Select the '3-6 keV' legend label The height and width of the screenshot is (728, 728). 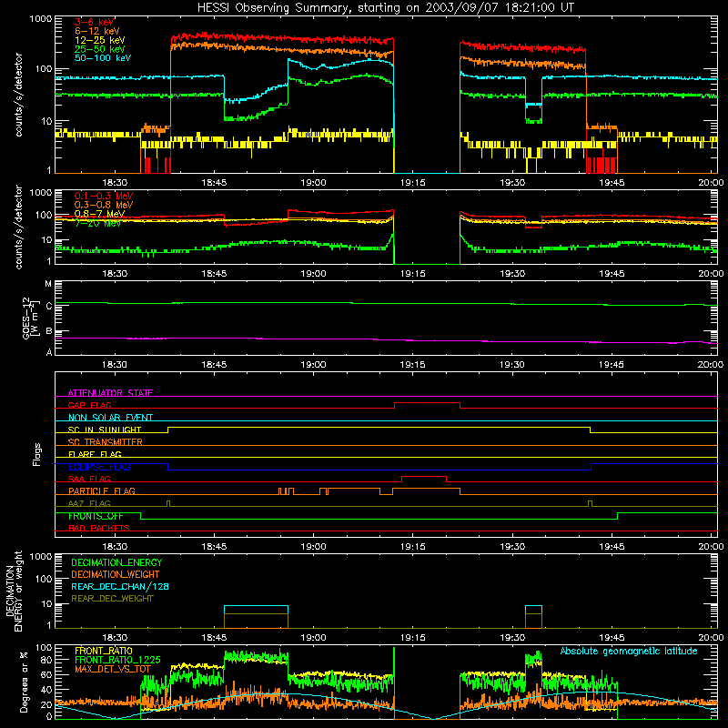coord(95,22)
